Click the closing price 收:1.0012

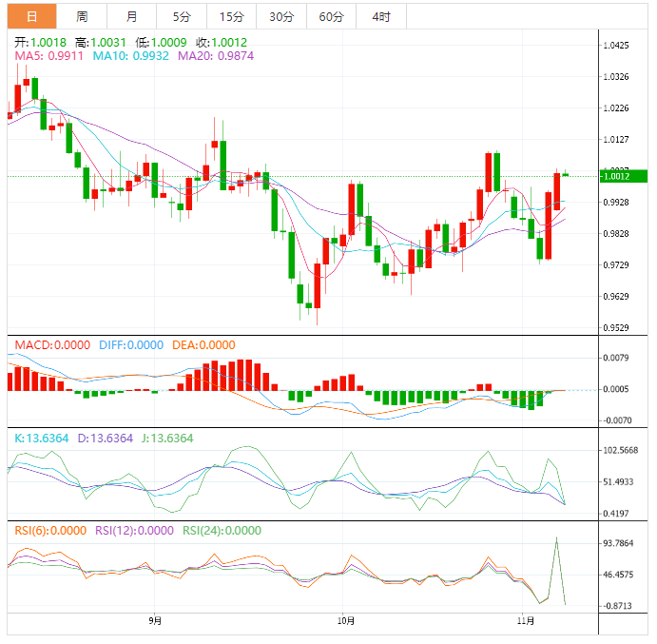[222, 43]
